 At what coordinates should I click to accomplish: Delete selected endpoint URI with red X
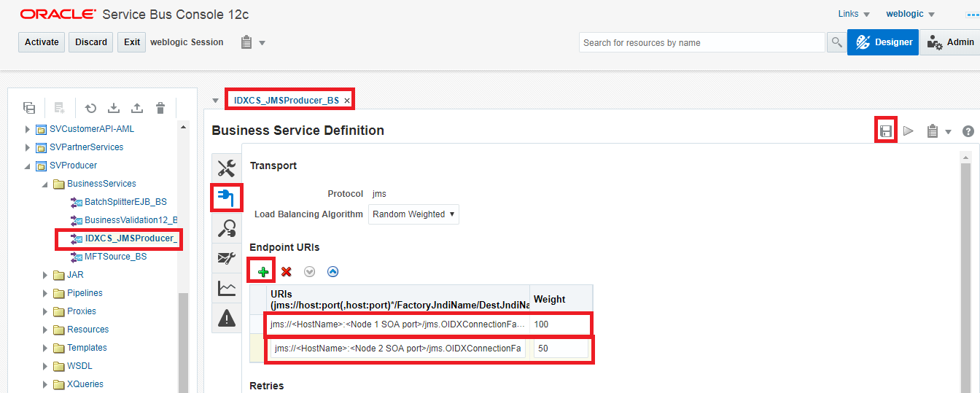[287, 271]
